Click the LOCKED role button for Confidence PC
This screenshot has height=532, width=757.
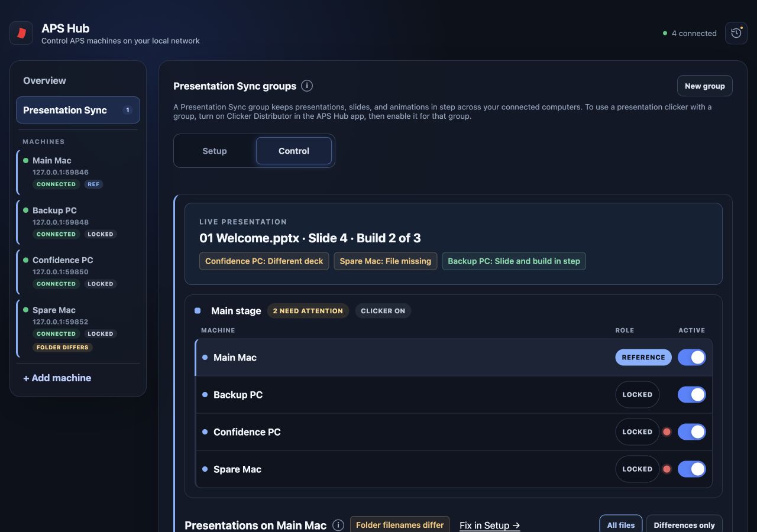638,432
